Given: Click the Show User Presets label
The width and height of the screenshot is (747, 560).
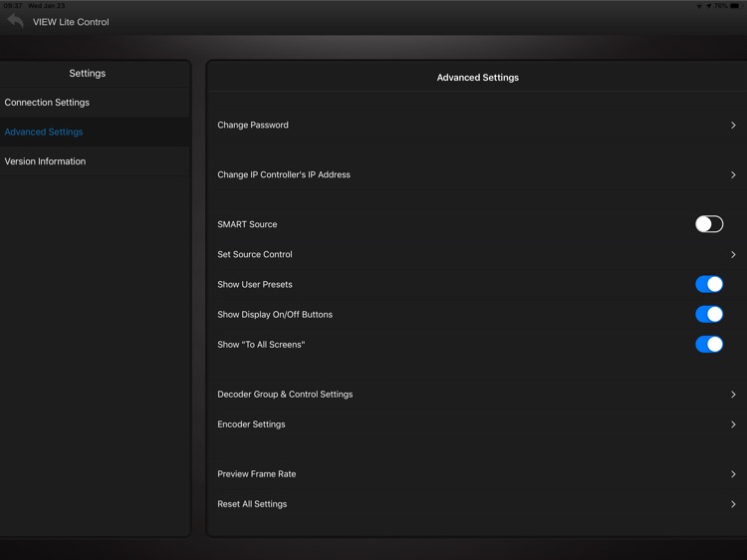Looking at the screenshot, I should pos(255,285).
